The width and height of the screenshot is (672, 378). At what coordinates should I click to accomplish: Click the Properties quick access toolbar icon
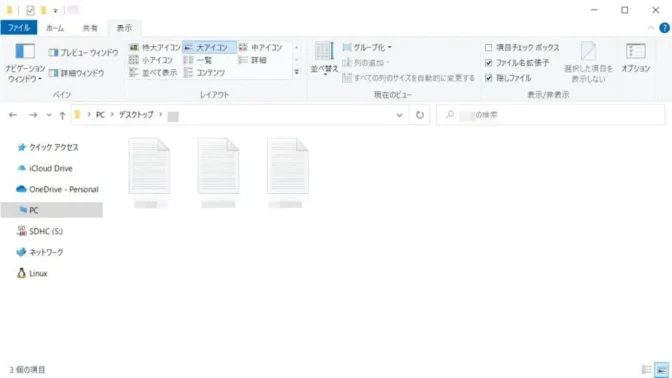30,10
